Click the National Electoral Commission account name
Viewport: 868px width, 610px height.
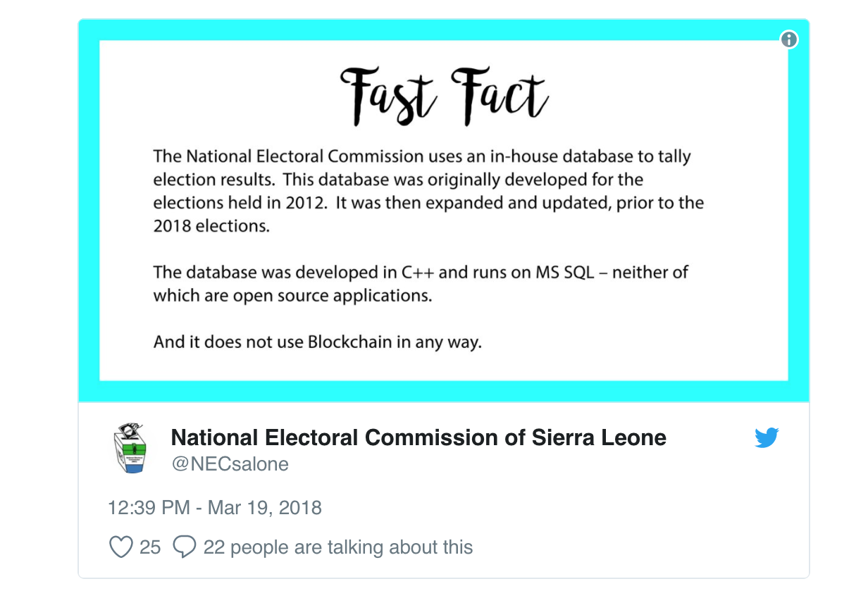(418, 437)
